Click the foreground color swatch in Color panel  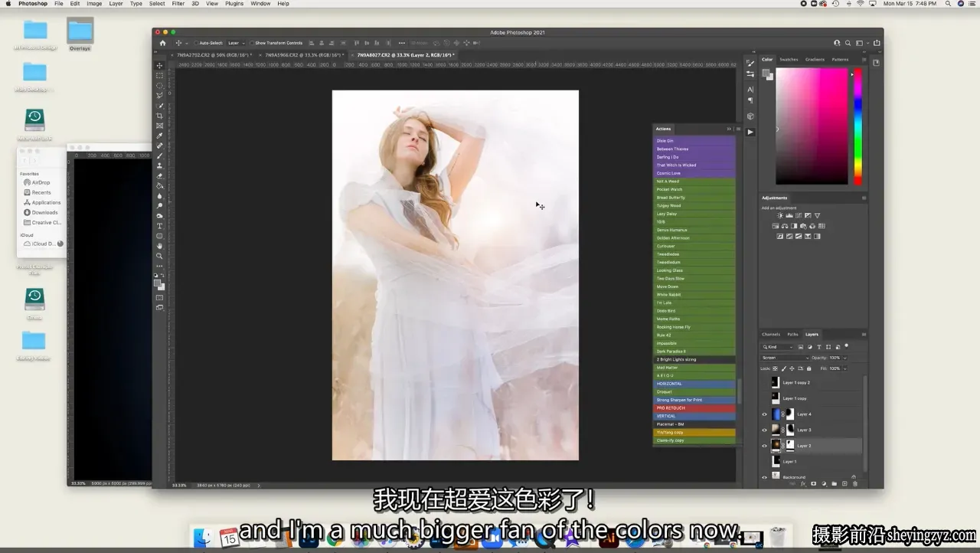[x=766, y=73]
